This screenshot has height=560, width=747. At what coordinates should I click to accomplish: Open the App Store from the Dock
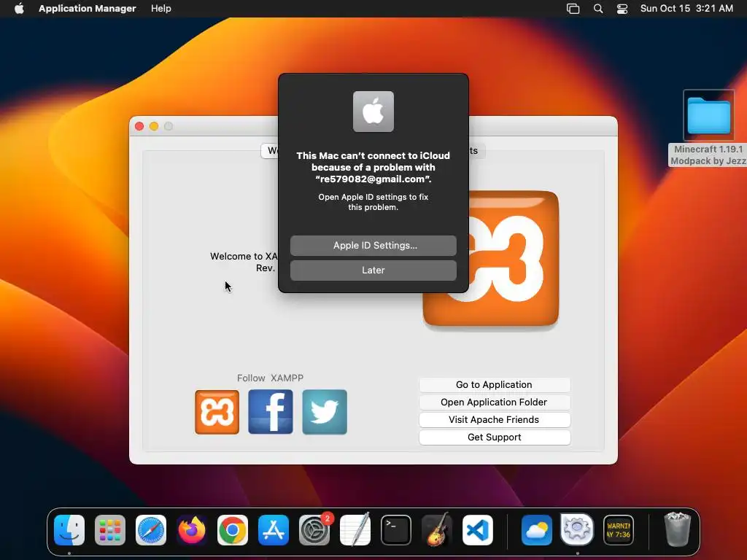point(274,530)
